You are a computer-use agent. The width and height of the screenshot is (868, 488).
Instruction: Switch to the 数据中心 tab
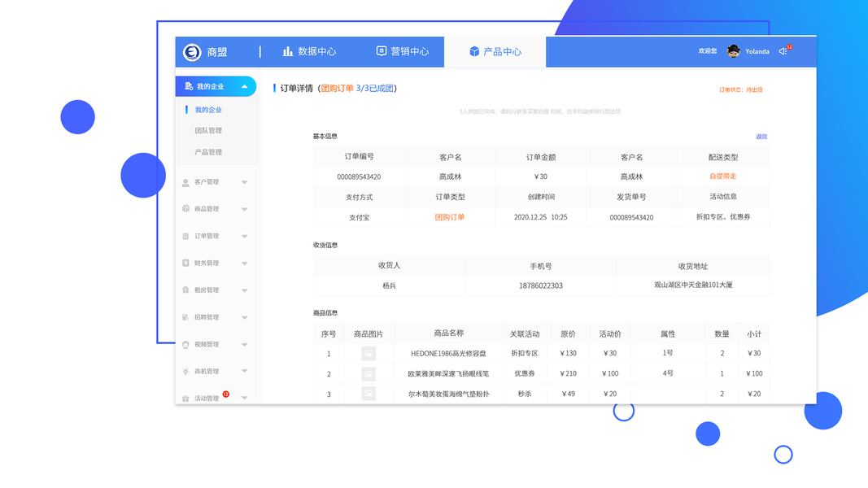pyautogui.click(x=309, y=51)
